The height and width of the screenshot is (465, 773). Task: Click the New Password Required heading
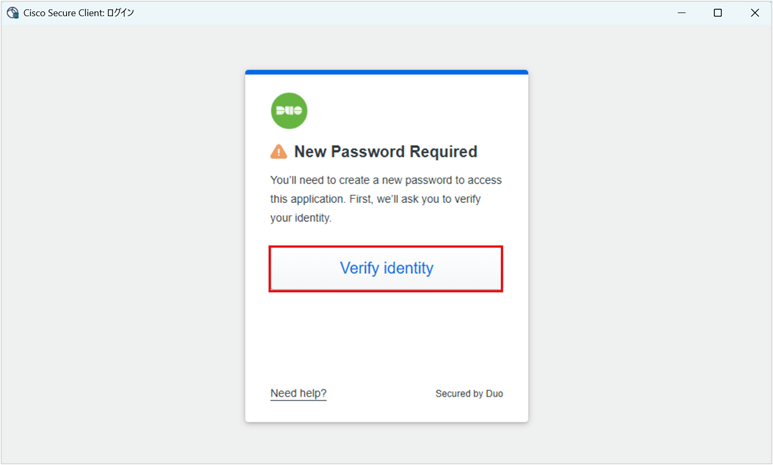[x=385, y=152]
